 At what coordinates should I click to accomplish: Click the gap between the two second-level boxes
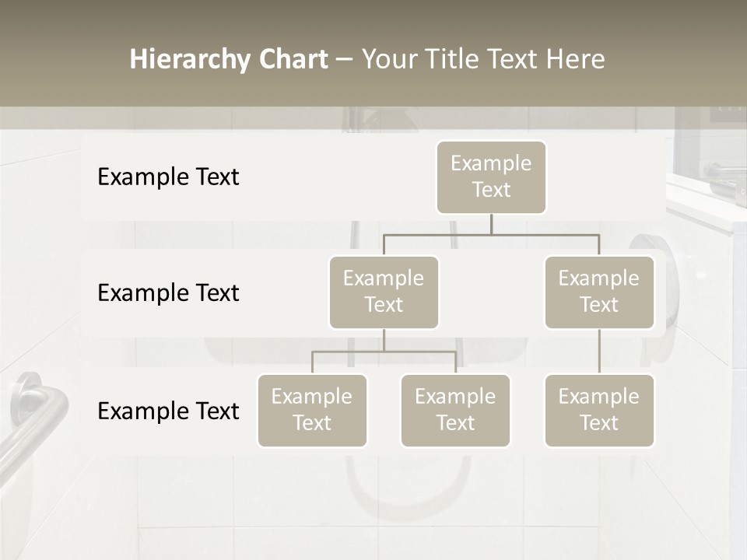pos(491,293)
